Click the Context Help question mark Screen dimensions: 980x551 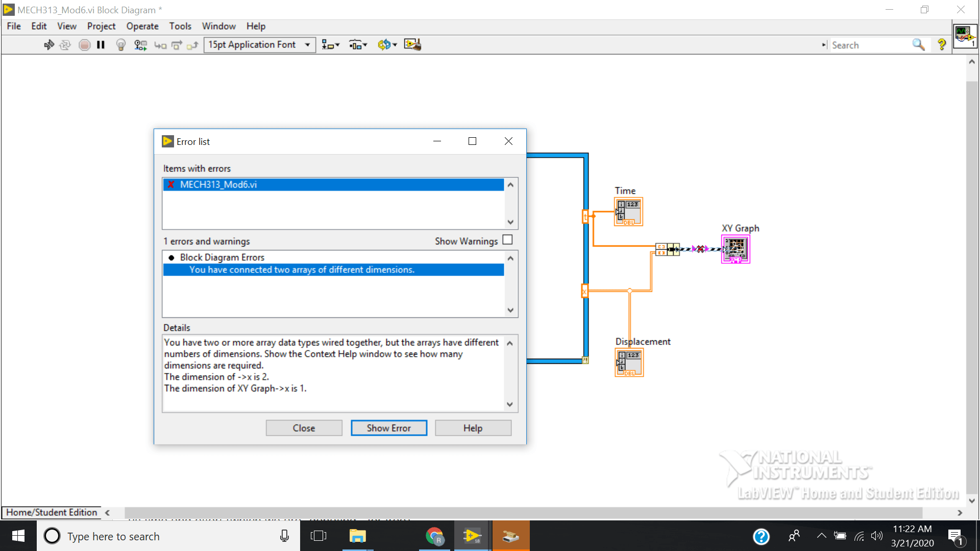tap(942, 45)
